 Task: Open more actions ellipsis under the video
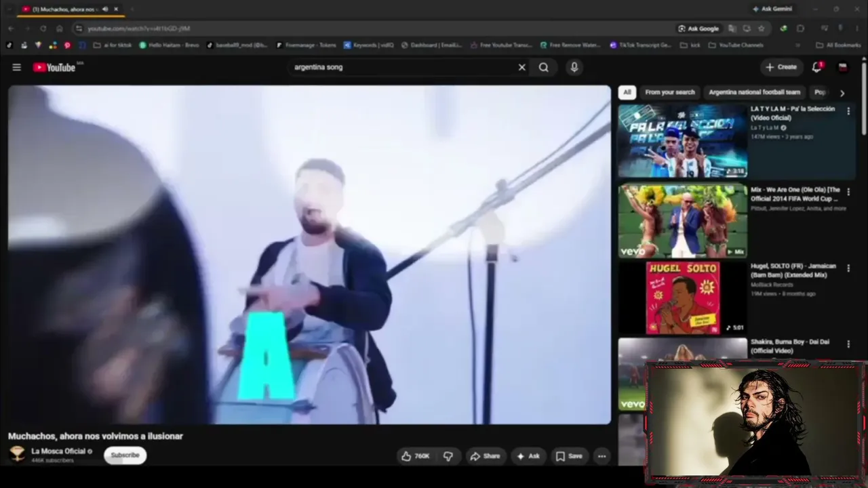[x=601, y=456]
